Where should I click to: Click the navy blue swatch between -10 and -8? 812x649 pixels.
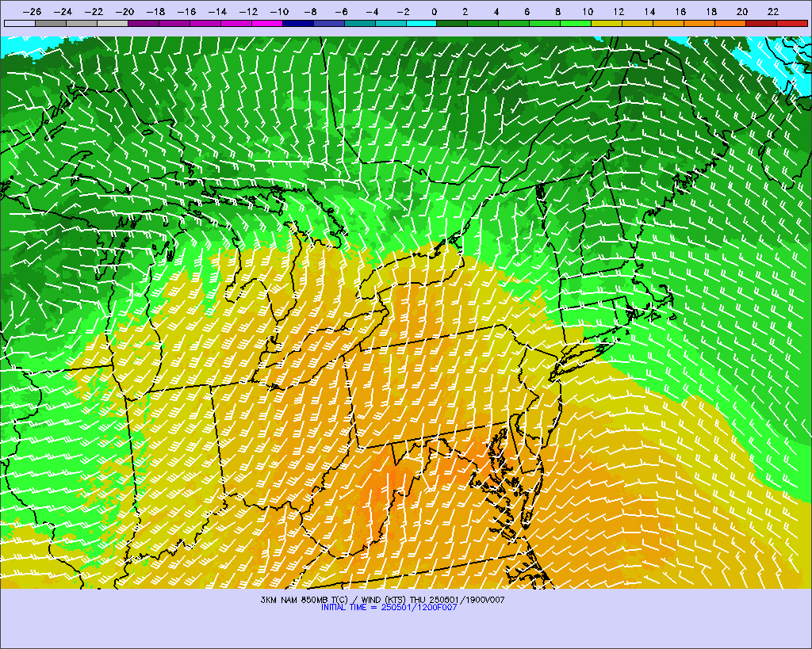click(298, 23)
